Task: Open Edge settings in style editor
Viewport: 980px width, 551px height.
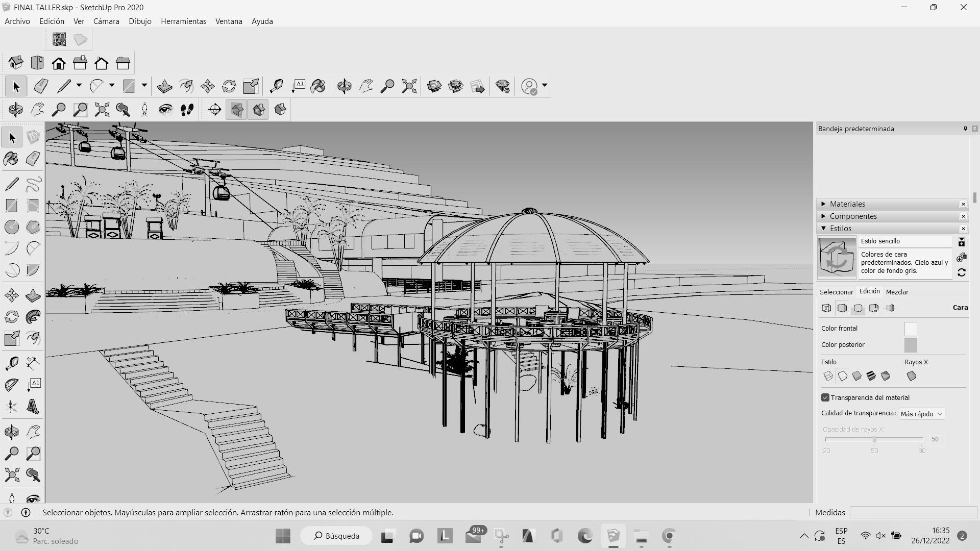Action: (x=826, y=308)
